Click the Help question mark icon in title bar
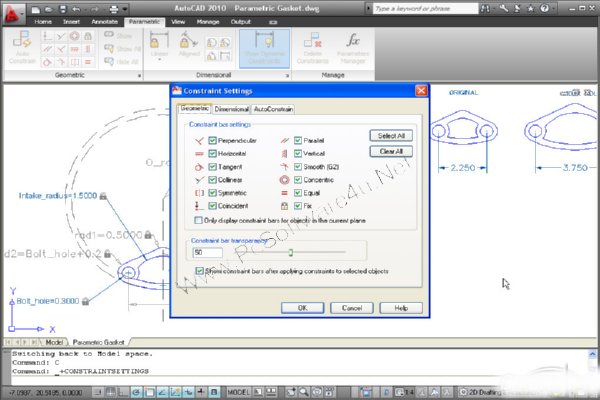 [544, 8]
